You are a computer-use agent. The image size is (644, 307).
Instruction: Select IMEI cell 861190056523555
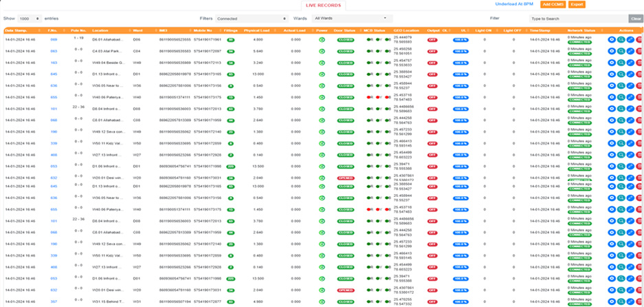[x=175, y=40]
